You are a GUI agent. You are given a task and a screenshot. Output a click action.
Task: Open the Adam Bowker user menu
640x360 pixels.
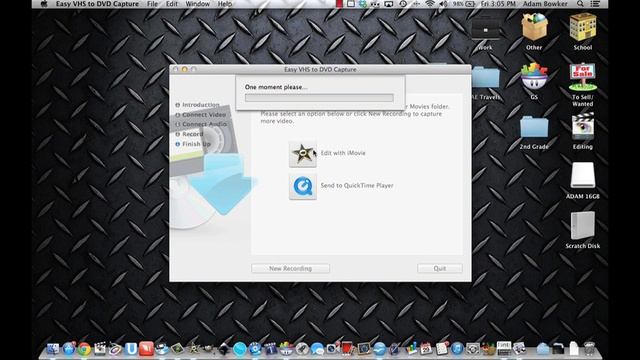545,4
